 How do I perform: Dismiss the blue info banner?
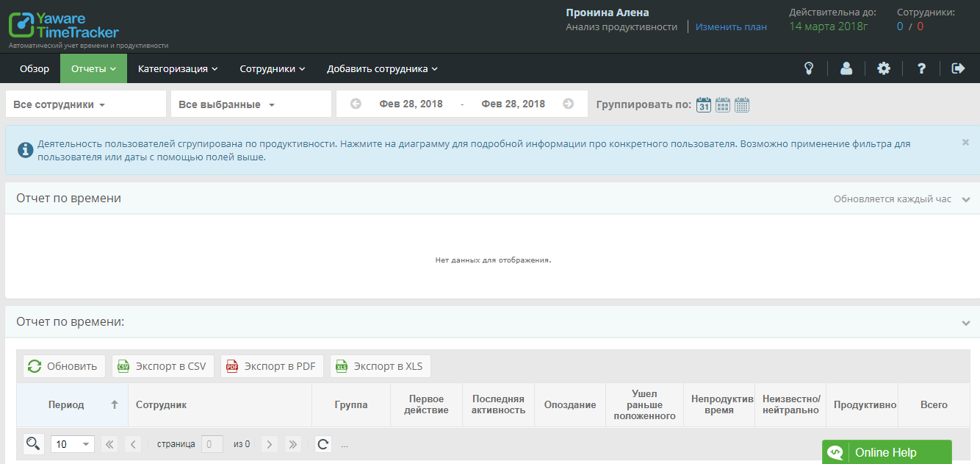pyautogui.click(x=965, y=143)
